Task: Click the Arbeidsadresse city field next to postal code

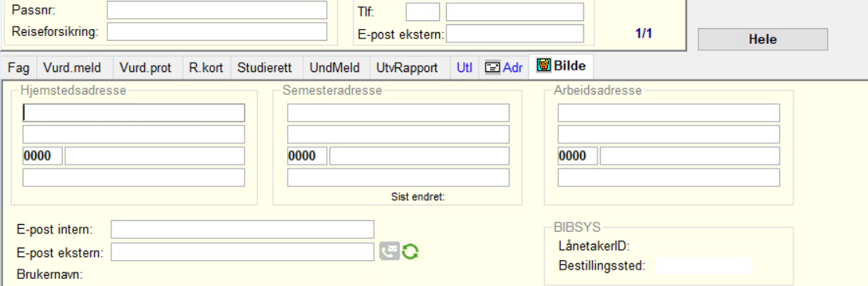Action: tap(690, 156)
